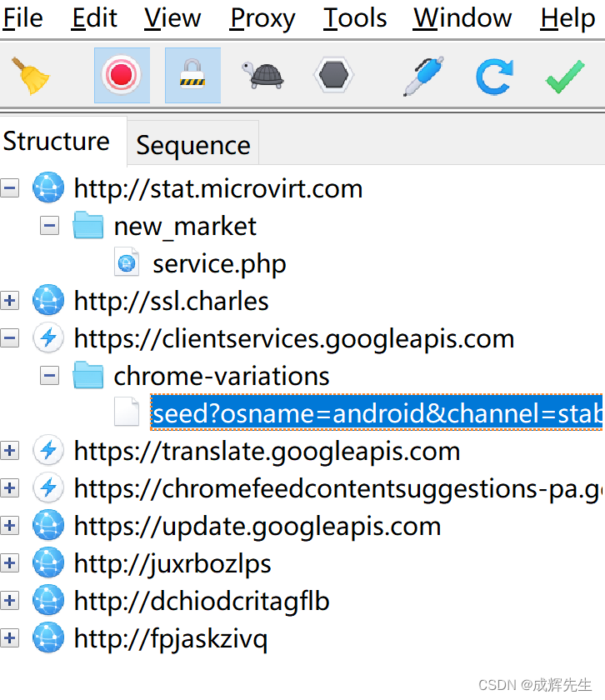Screen dimensions: 605x700
Task: Collapse the stat.microvirt.com host node
Action: (x=10, y=188)
